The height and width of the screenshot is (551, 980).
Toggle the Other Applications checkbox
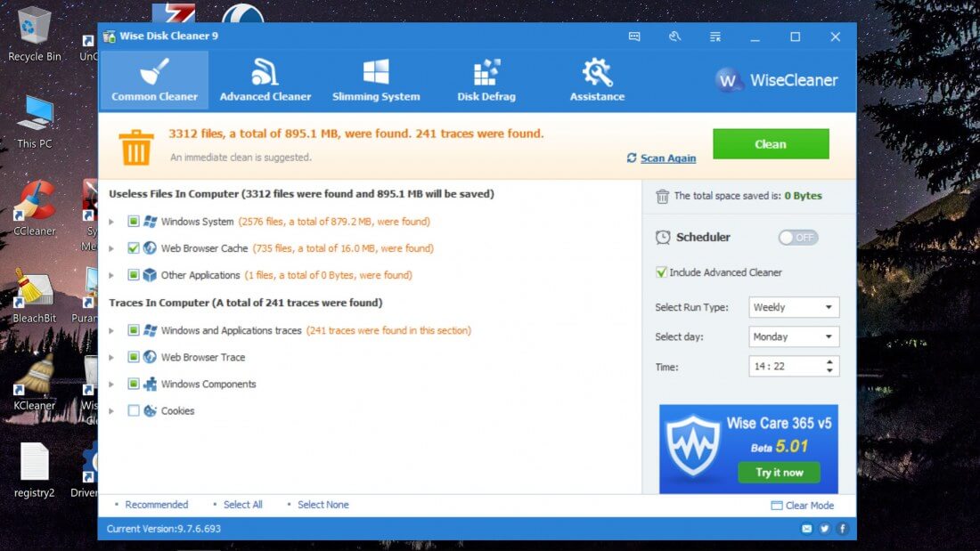(133, 275)
